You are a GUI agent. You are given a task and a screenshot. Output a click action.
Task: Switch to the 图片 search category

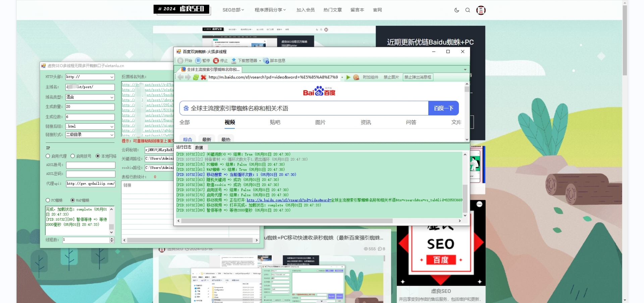point(320,122)
